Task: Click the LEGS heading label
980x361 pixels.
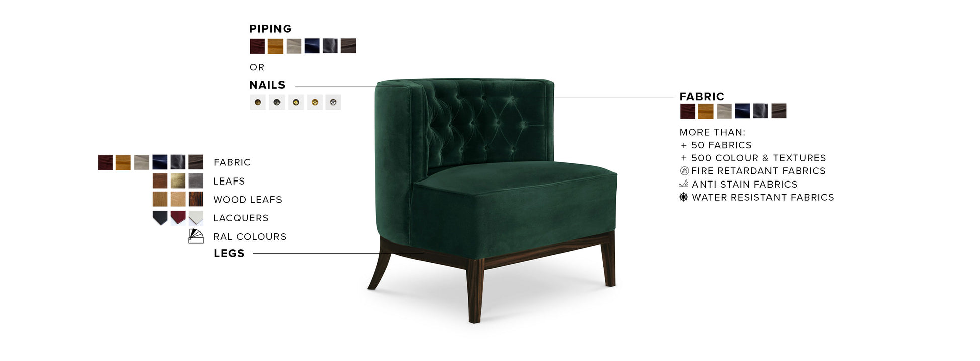Action: pyautogui.click(x=229, y=253)
